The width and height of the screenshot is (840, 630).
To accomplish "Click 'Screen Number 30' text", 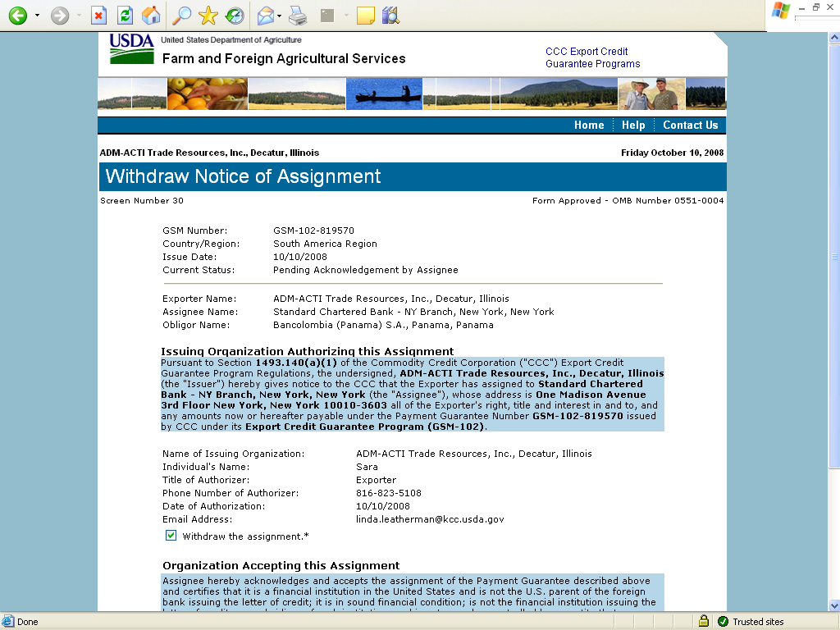I will click(x=141, y=200).
